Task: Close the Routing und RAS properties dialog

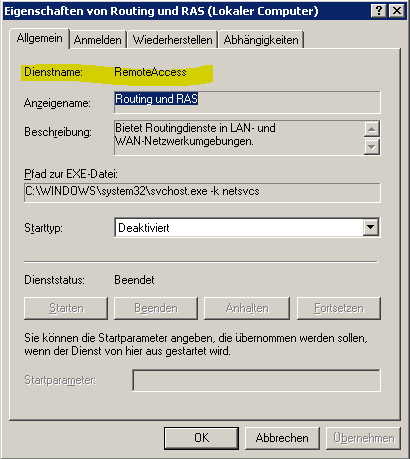Action: click(x=397, y=11)
